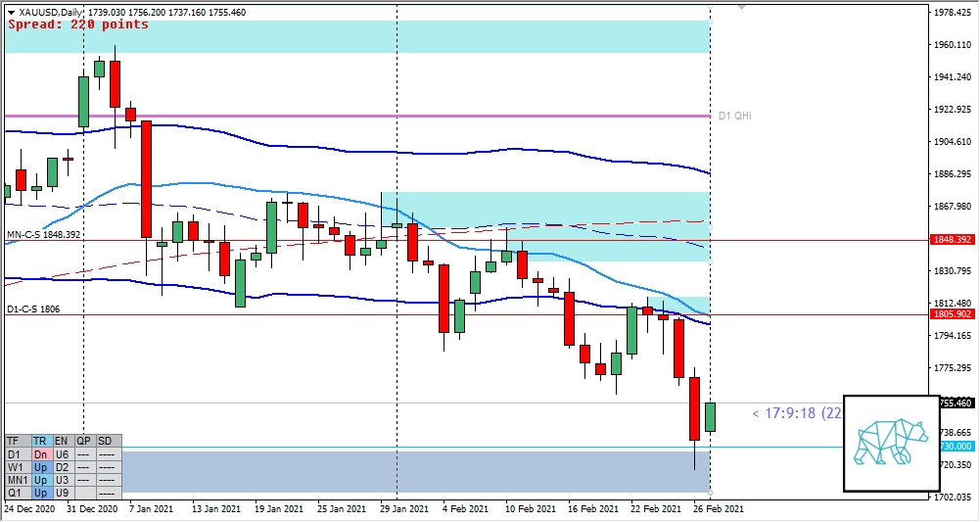Click the MN-C-S 1848.392 level label

click(x=41, y=235)
